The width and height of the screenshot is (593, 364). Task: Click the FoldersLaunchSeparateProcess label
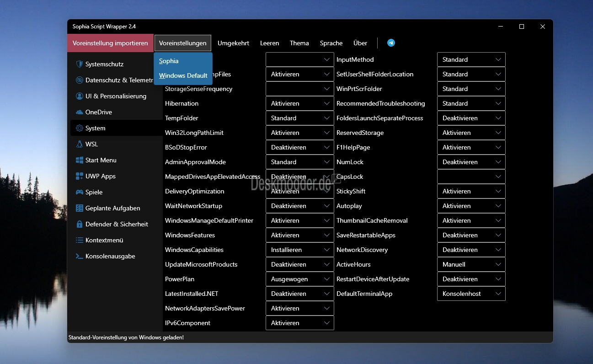pyautogui.click(x=380, y=118)
